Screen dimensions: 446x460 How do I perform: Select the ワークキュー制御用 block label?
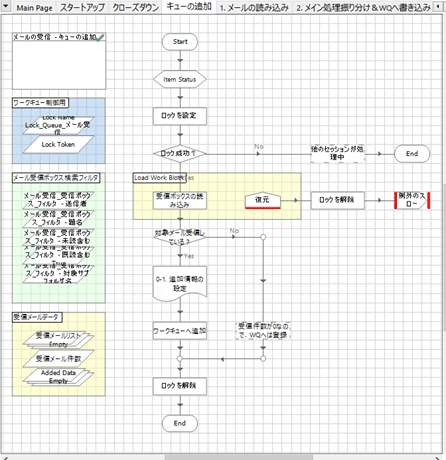pos(41,103)
